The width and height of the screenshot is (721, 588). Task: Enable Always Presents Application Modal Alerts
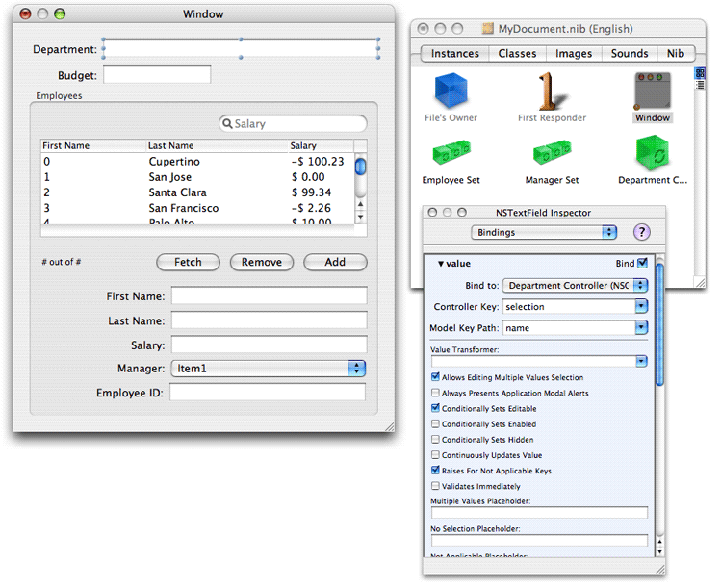click(435, 393)
